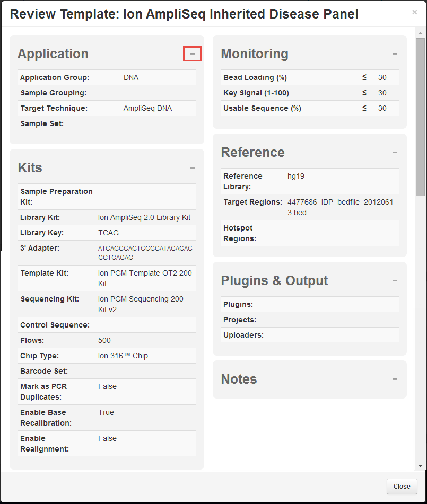Click the Reference Library value 'hg19'
This screenshot has height=504, width=427.
coord(295,176)
